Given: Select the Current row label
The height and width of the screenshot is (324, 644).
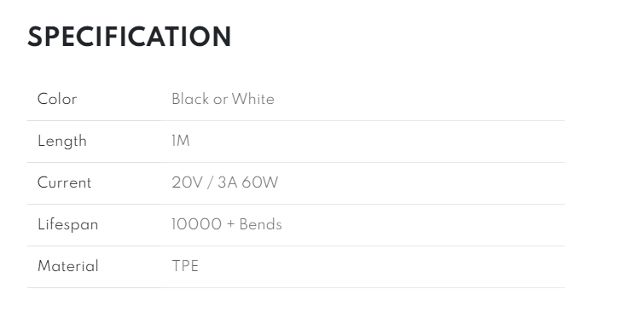Looking at the screenshot, I should pos(64,182).
